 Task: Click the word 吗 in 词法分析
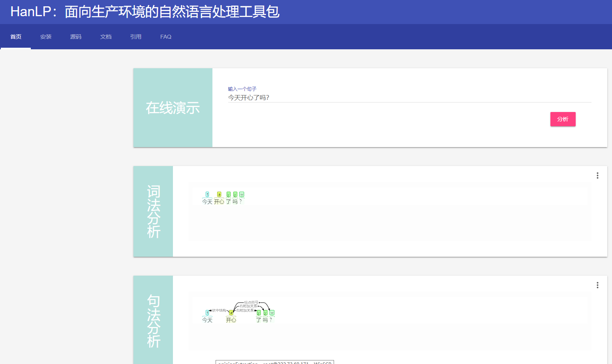235,202
